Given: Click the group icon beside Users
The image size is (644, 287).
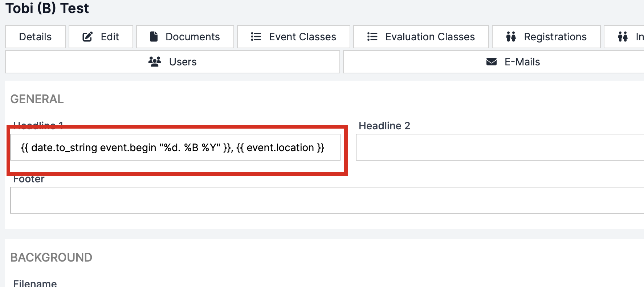Looking at the screenshot, I should pyautogui.click(x=155, y=62).
